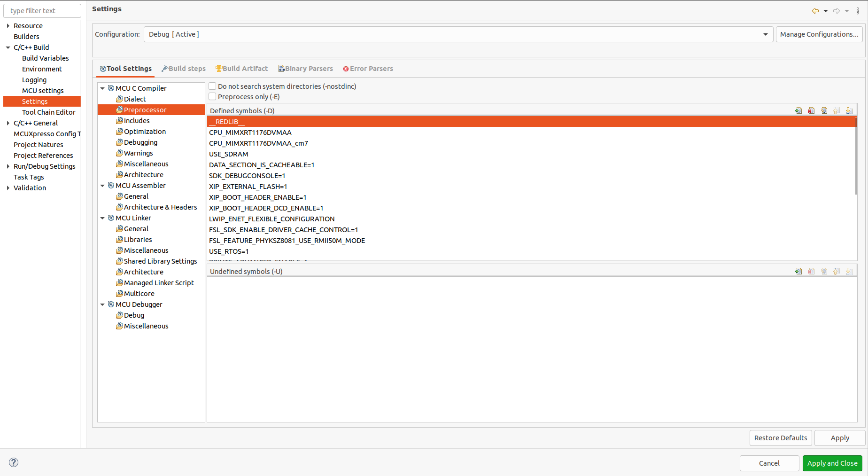Screen dimensions: 868x476
Task: Switch to the Error Parsers tab
Action: point(368,68)
